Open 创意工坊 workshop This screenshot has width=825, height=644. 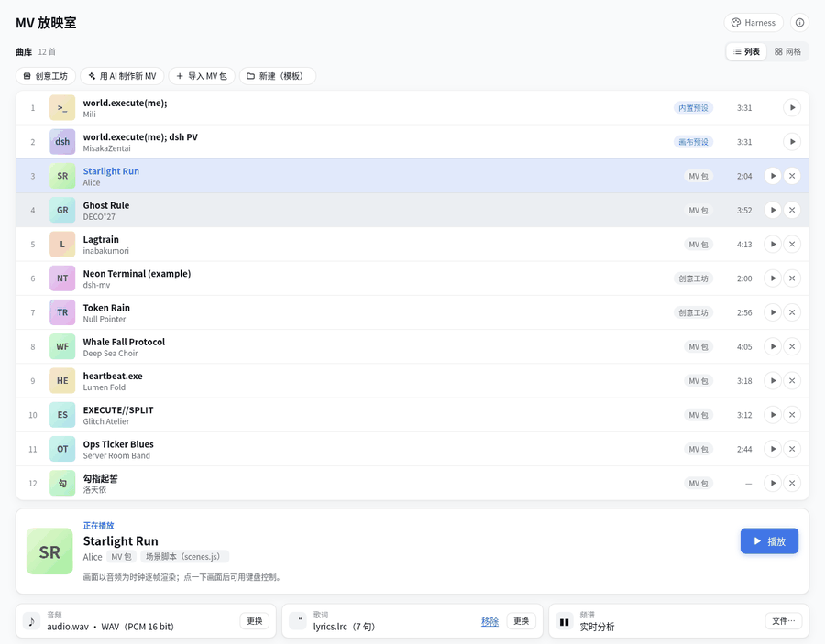click(46, 76)
